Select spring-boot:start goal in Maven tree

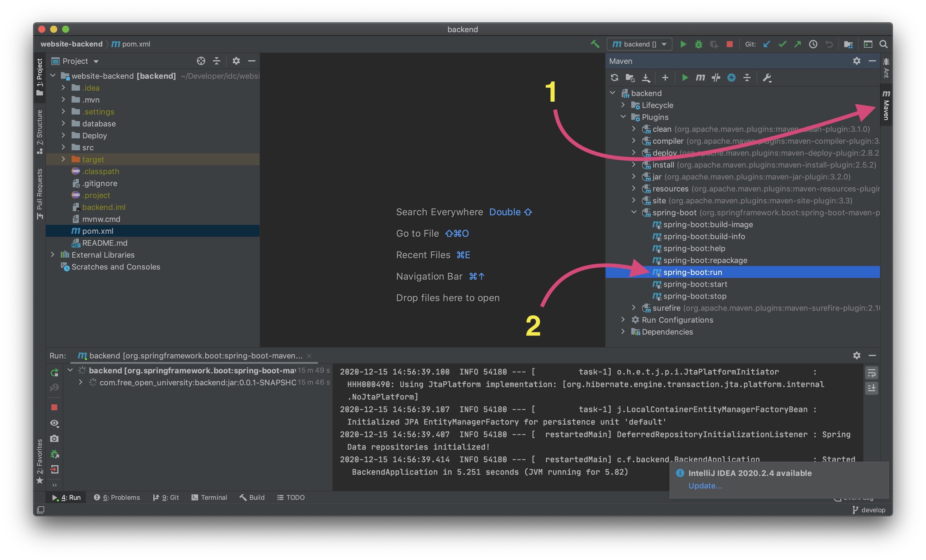[x=695, y=284]
